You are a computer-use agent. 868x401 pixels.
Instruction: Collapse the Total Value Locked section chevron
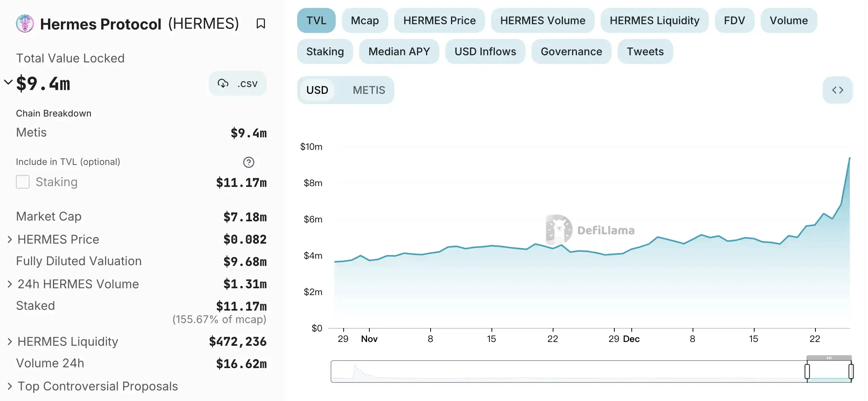pos(8,81)
